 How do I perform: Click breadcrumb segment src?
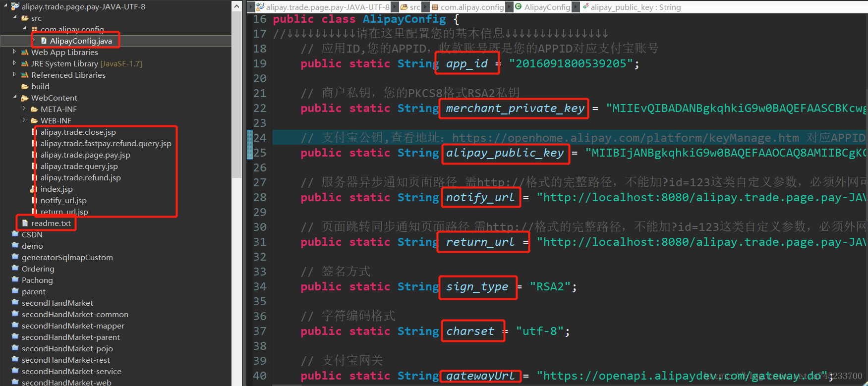(x=415, y=7)
